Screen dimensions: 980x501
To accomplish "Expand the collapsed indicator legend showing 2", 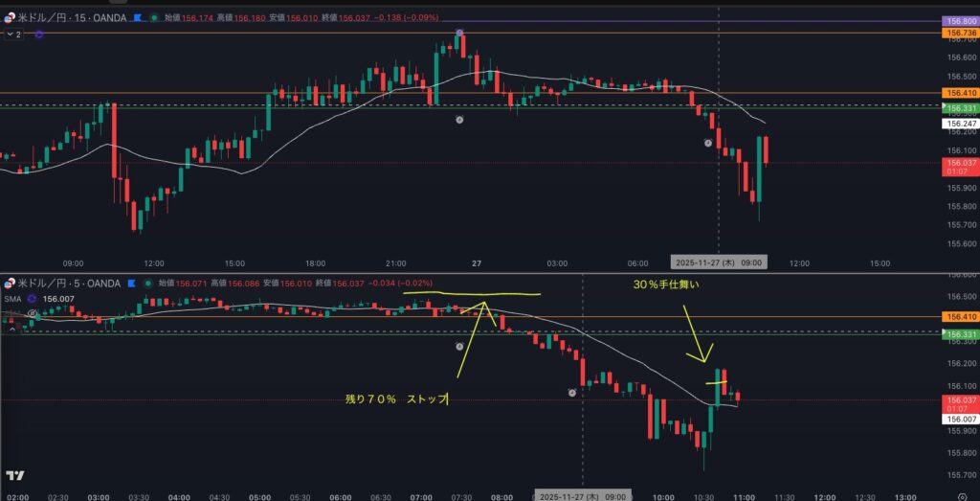I will 12,34.
